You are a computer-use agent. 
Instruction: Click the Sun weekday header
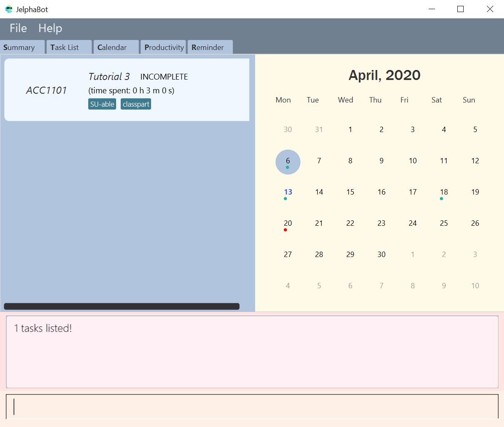click(x=469, y=100)
